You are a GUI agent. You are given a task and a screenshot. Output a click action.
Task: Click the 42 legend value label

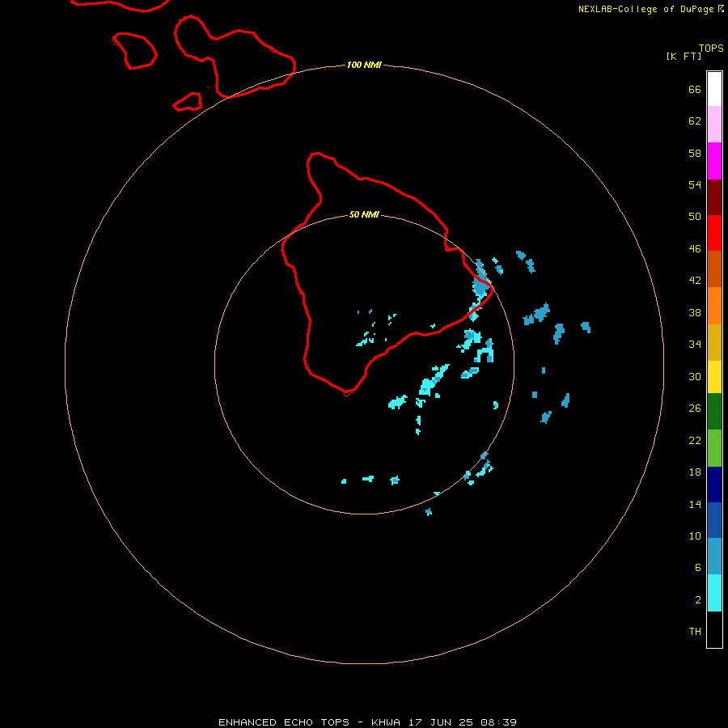695,280
